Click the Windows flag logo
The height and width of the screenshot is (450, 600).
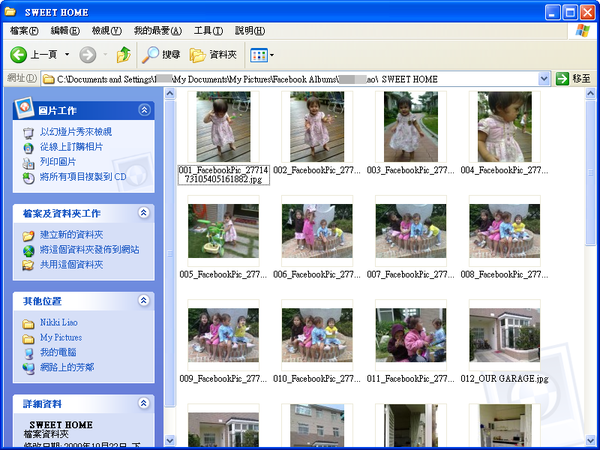pyautogui.click(x=582, y=31)
